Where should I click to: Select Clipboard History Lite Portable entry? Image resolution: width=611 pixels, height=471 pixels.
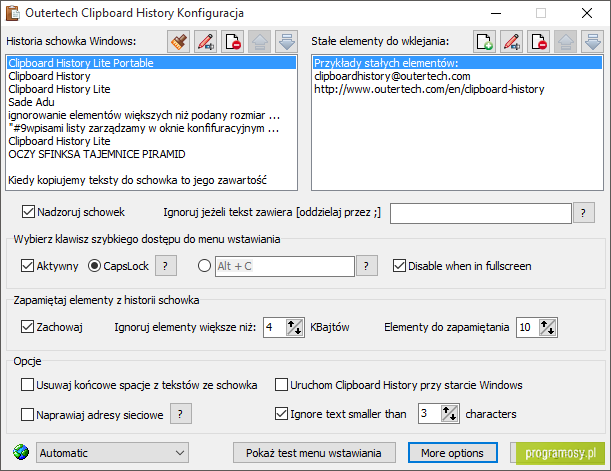[x=152, y=63]
